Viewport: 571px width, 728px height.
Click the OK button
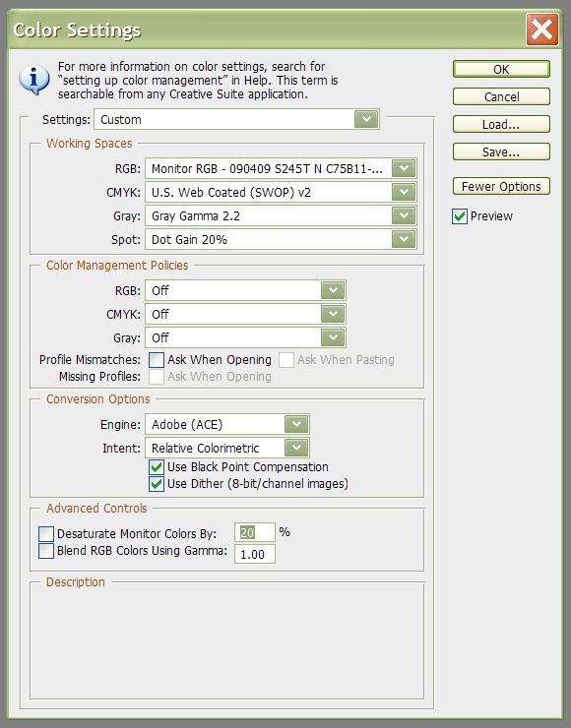click(x=501, y=69)
